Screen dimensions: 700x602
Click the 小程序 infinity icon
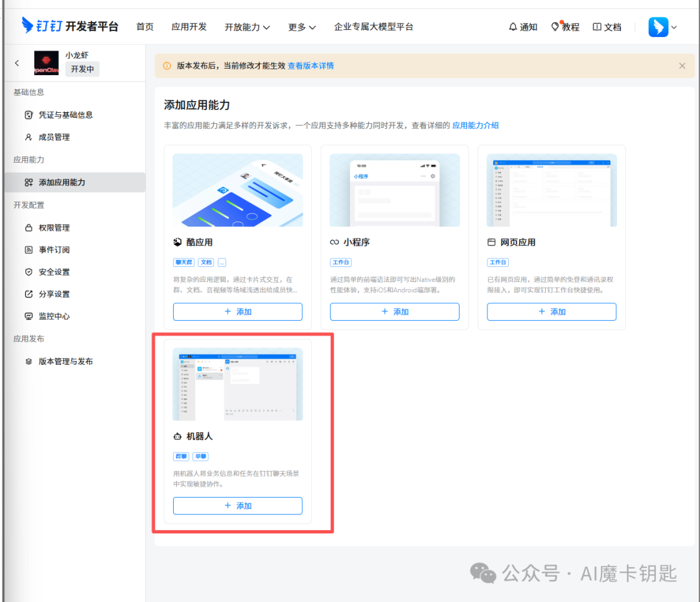tap(334, 242)
